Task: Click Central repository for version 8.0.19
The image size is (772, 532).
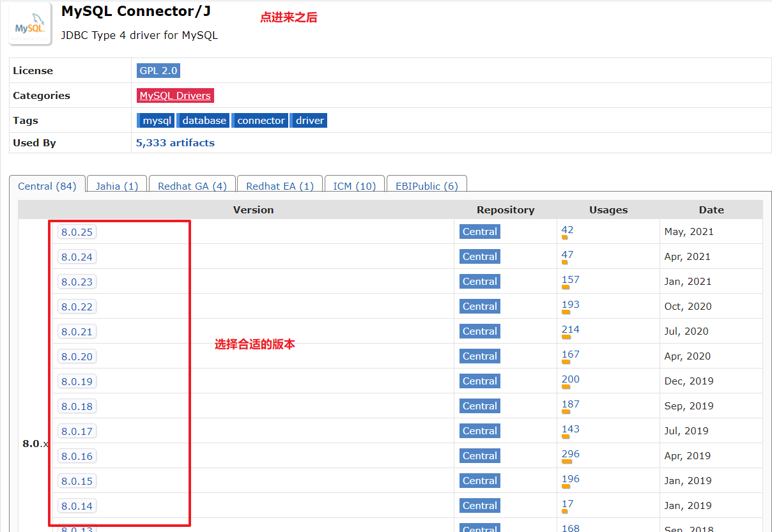Action: (480, 381)
